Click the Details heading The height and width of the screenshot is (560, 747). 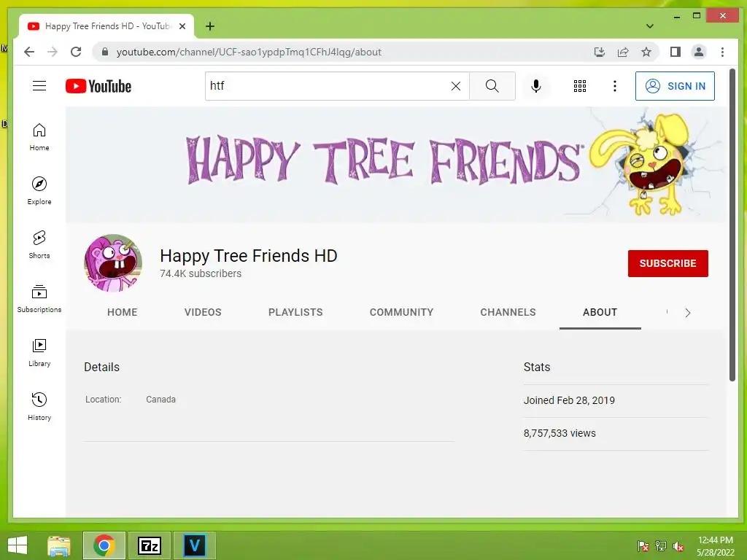coord(101,367)
